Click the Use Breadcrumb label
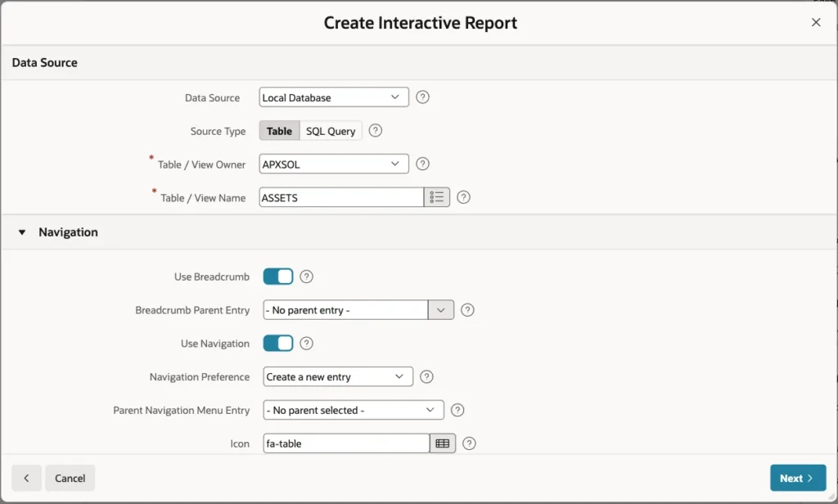The width and height of the screenshot is (838, 504). click(x=212, y=277)
